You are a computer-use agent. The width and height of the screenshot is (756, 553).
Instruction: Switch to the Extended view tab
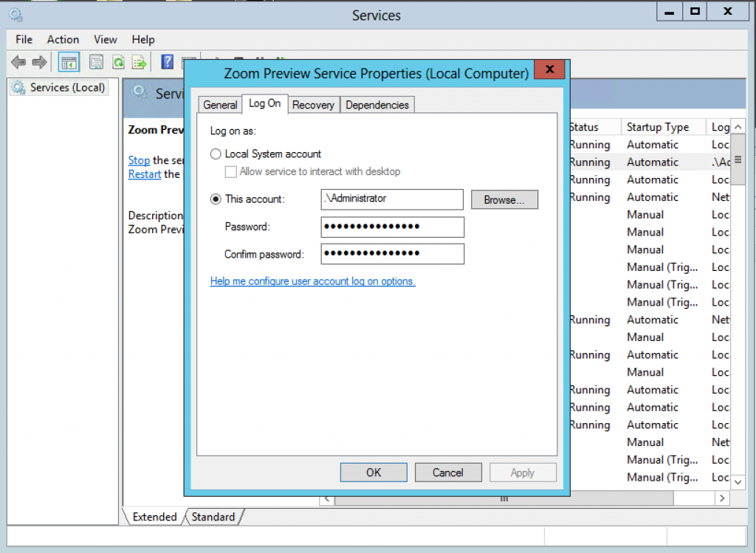(x=155, y=517)
